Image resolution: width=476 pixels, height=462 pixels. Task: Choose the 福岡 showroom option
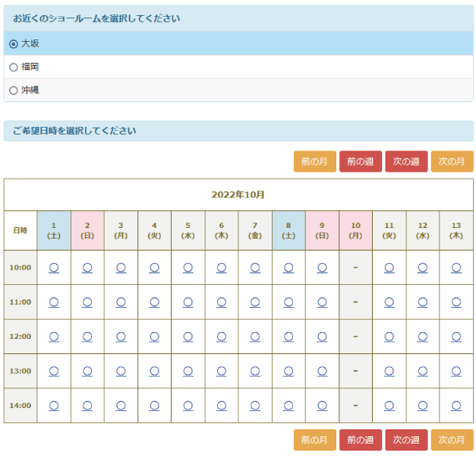tap(14, 67)
